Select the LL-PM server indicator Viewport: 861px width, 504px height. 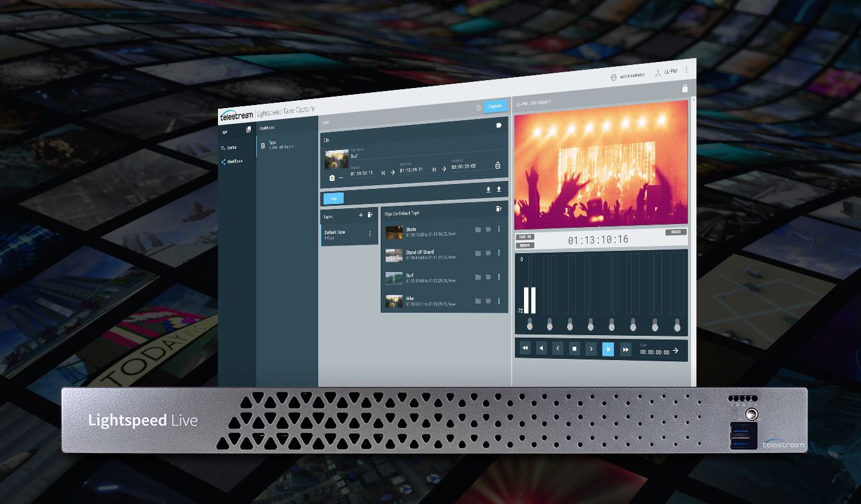665,72
